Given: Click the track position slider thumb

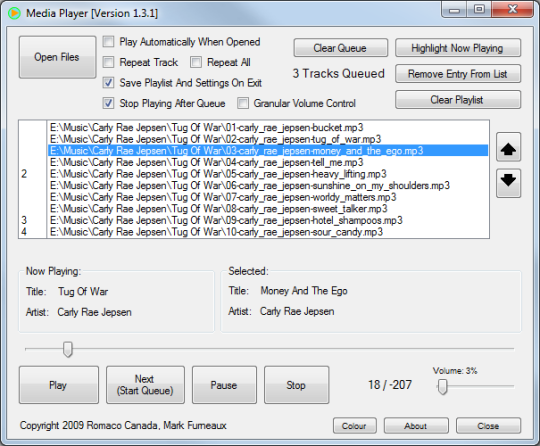Looking at the screenshot, I should (68, 349).
